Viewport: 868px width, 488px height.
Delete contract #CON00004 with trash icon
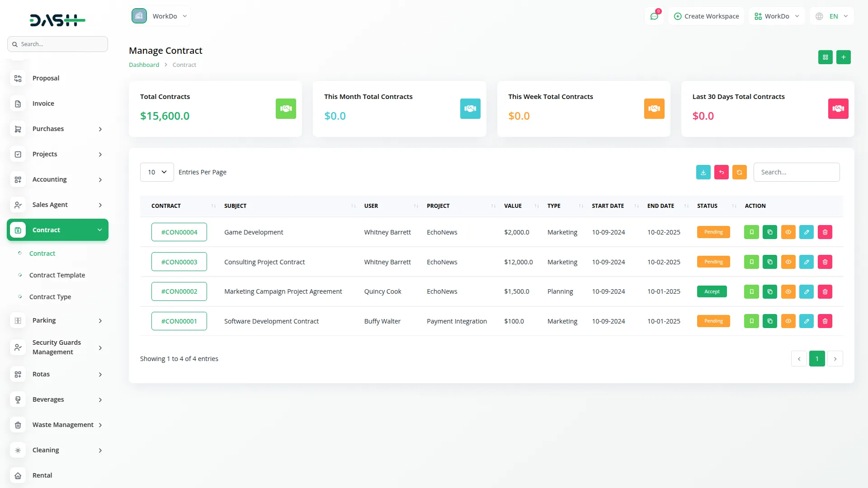coord(825,232)
